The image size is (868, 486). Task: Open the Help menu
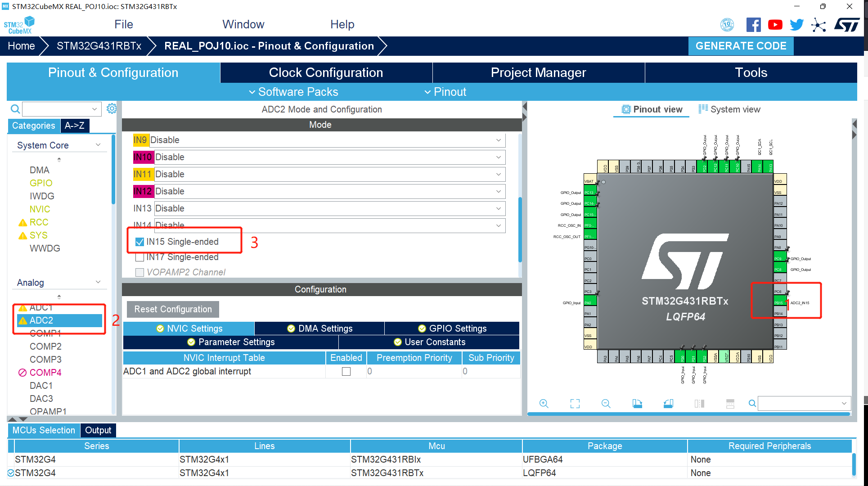click(342, 24)
